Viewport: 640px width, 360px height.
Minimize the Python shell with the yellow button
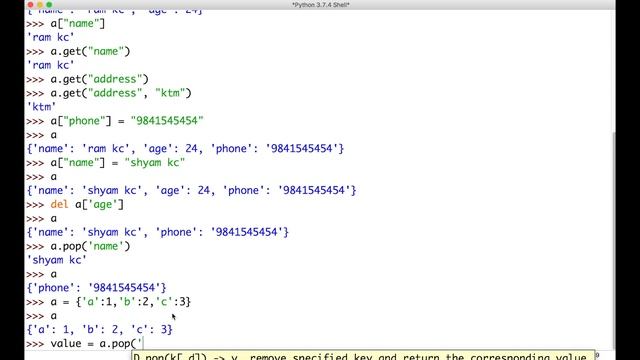40,4
